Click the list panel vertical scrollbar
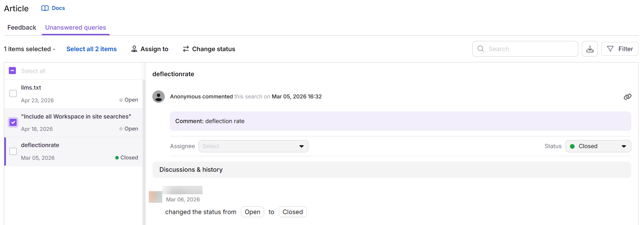 (x=144, y=152)
